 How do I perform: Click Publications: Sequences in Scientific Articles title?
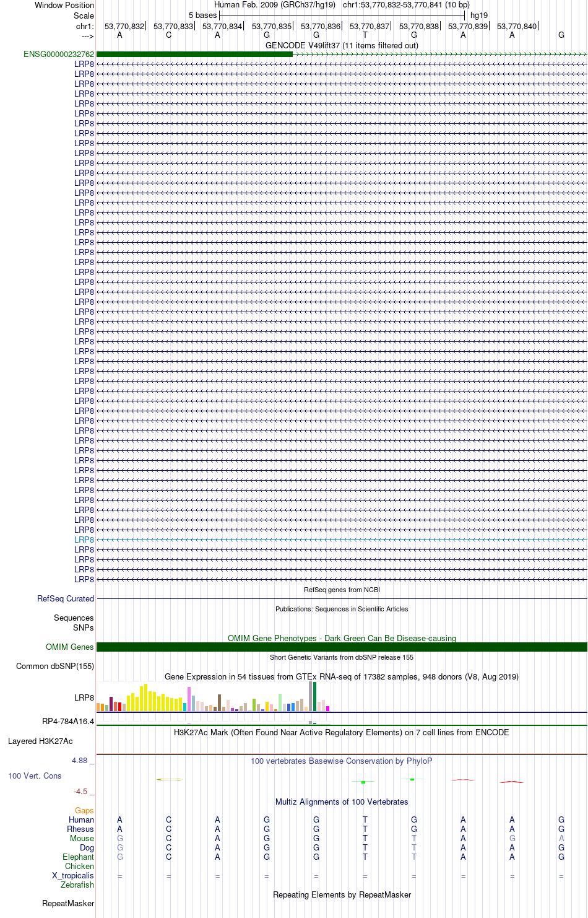click(x=342, y=610)
